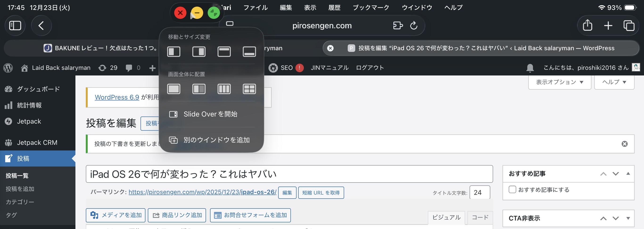Open the WordPress 6.9 link
Screen dimensions: 644x229
[116, 97]
